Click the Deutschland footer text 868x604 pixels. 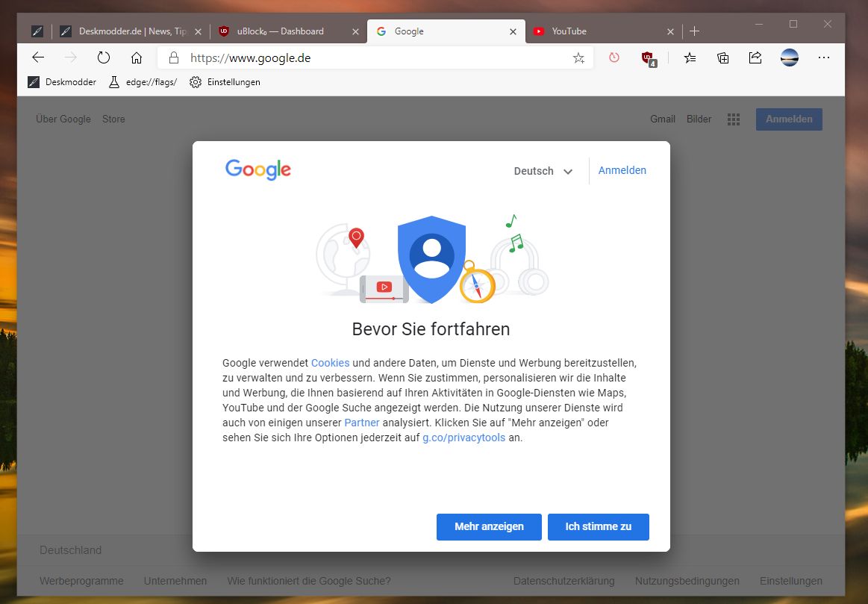[x=70, y=550]
